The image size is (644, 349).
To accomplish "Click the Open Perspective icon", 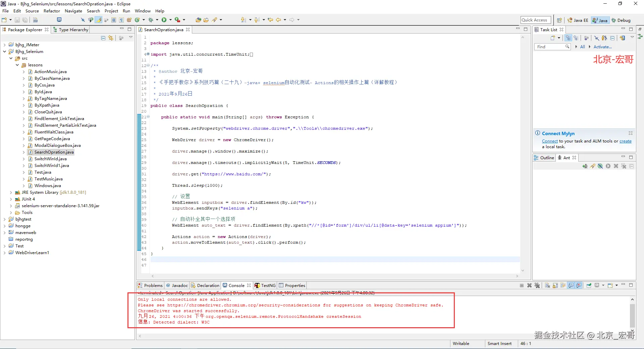I will (x=559, y=20).
